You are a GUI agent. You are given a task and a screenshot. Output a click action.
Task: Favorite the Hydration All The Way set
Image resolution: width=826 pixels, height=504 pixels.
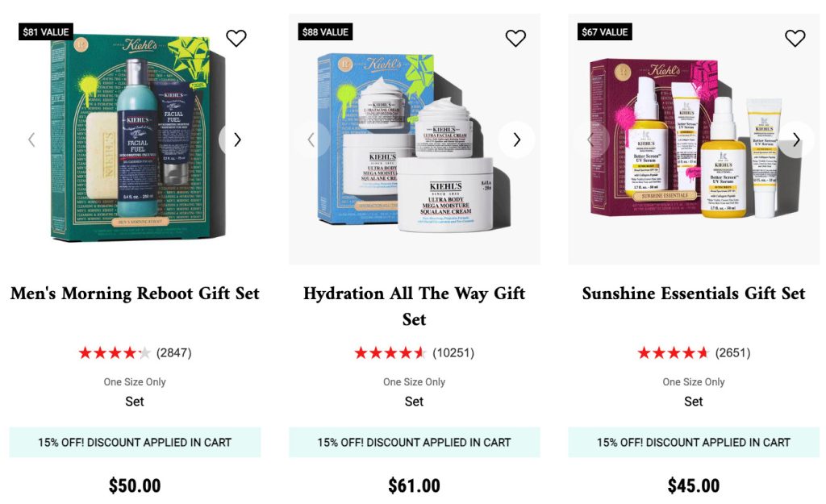[x=515, y=38]
